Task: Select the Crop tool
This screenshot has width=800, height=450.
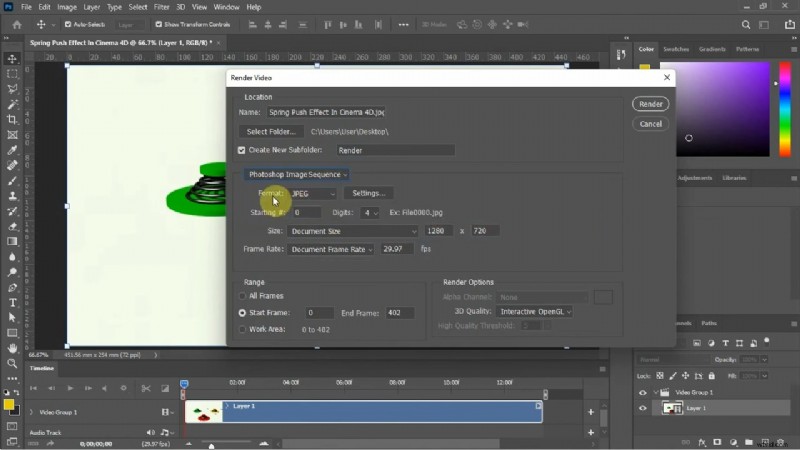Action: click(12, 120)
